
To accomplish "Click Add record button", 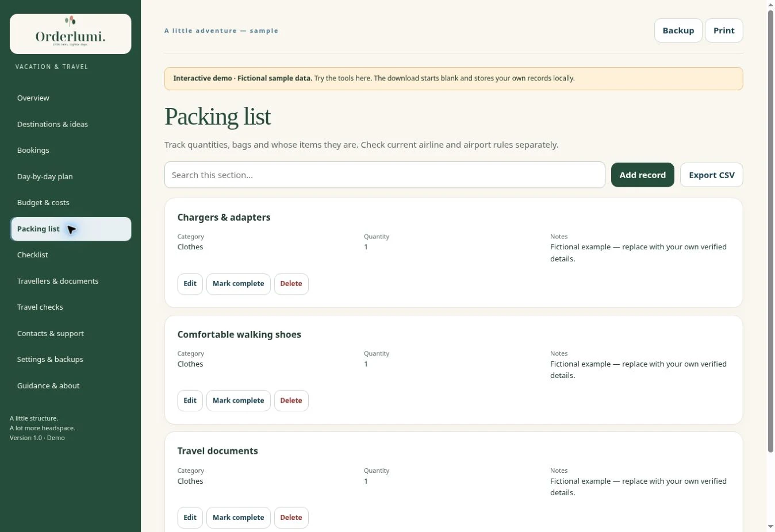I will coord(642,175).
